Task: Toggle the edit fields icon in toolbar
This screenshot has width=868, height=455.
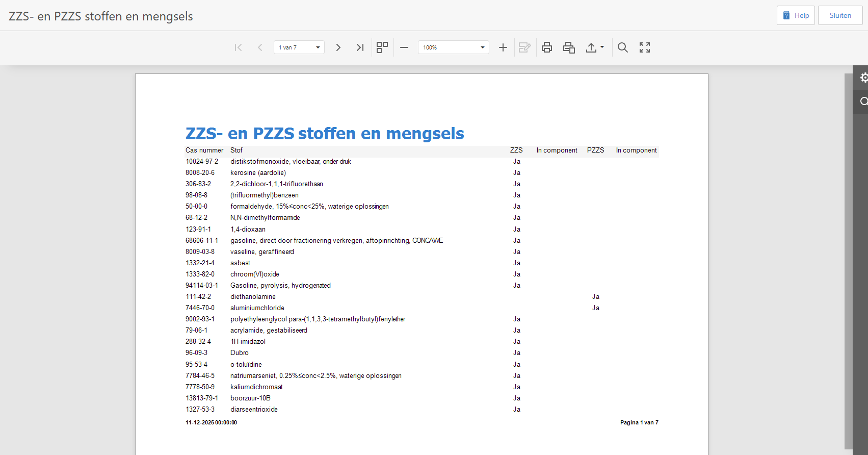Action: point(524,47)
